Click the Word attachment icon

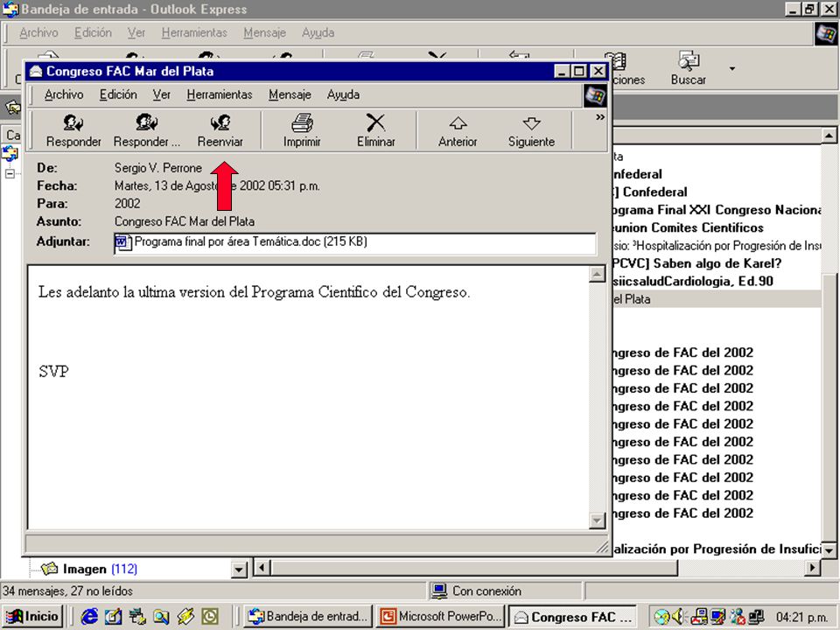point(122,242)
